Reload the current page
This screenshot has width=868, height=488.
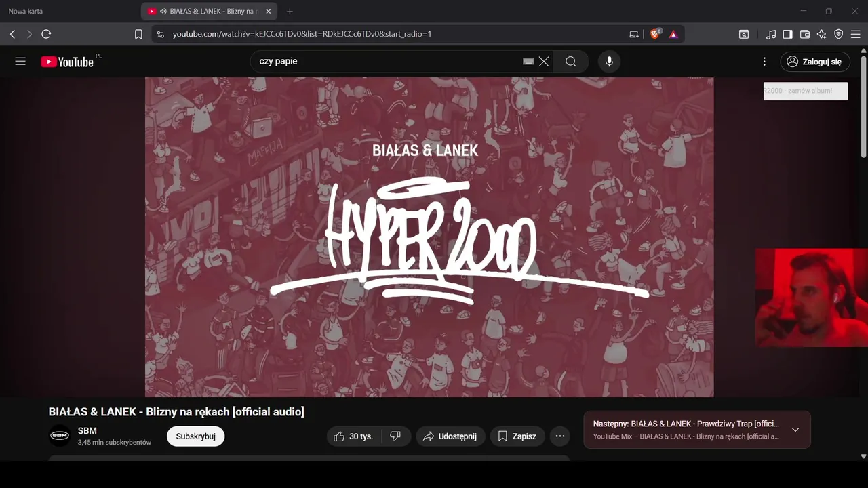tap(46, 34)
